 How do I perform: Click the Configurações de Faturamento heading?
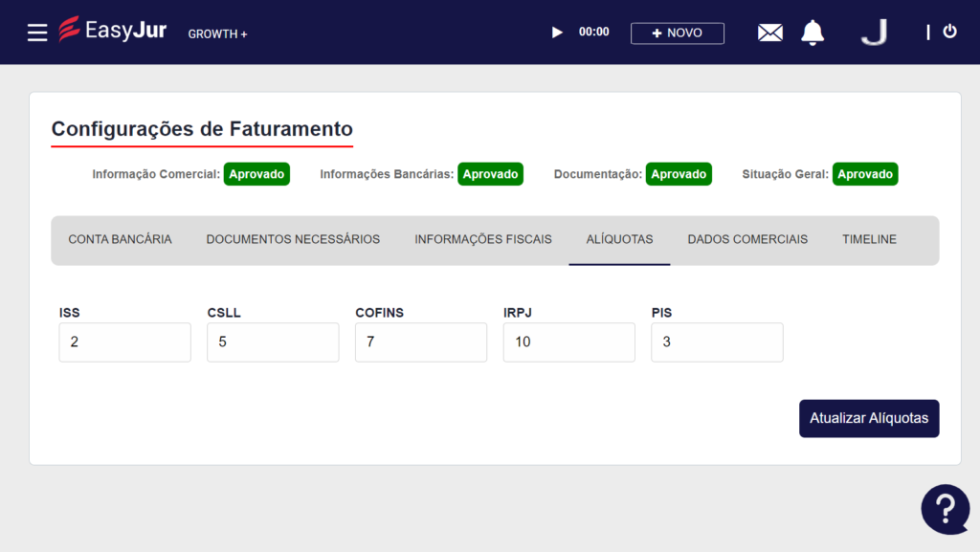pyautogui.click(x=202, y=128)
